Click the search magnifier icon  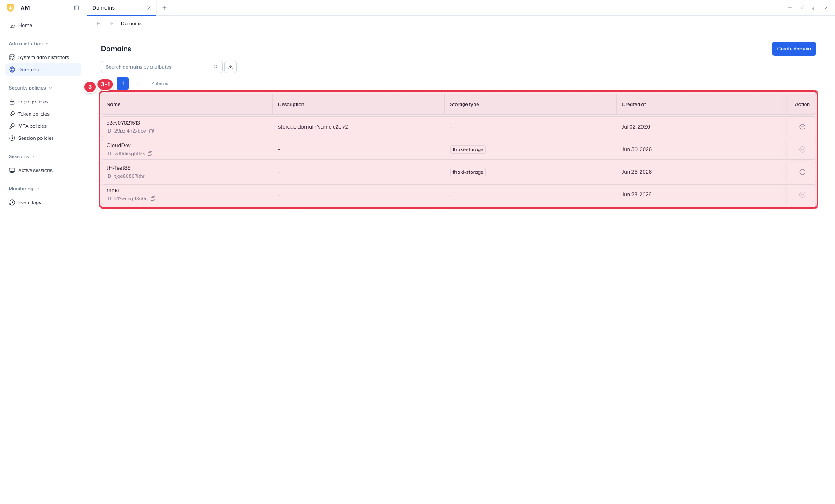click(x=216, y=67)
